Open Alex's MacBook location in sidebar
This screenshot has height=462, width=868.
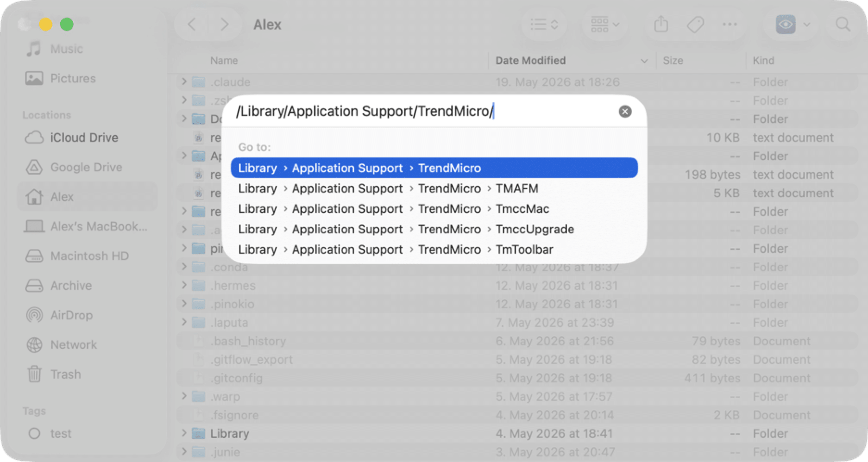tap(87, 226)
